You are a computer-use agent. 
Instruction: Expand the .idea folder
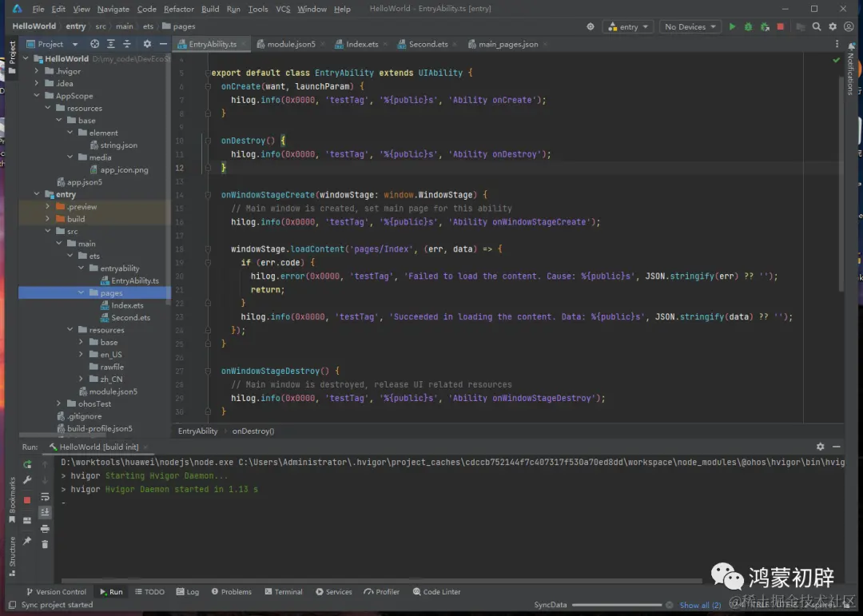[x=37, y=83]
